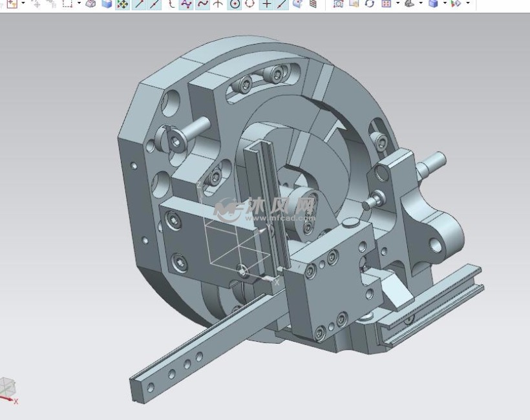Enable Point on Face snap
530x420 pixels.
tap(297, 4)
